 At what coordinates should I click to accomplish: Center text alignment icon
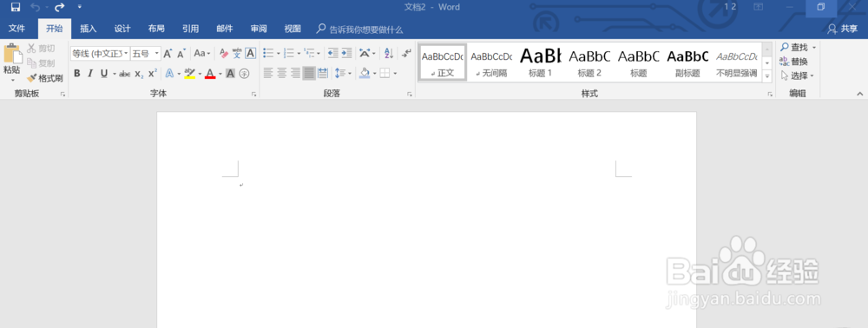(282, 73)
